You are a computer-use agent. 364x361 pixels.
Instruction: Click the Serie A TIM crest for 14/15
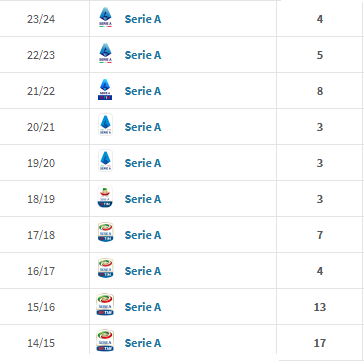[105, 341]
